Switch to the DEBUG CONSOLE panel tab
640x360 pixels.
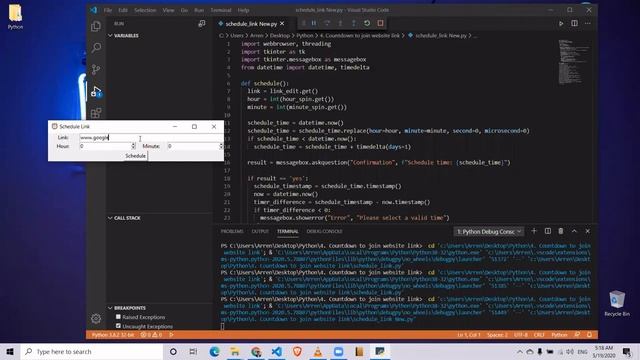coord(324,231)
